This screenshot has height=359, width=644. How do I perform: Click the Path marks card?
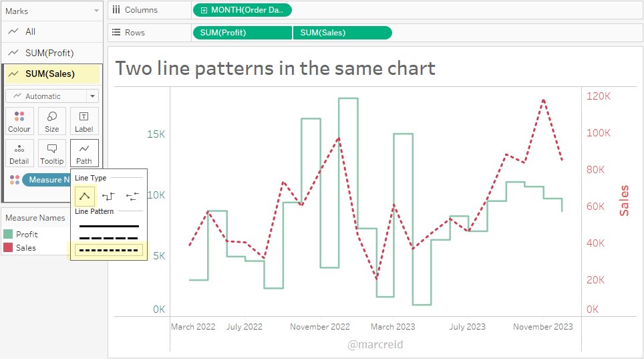[x=84, y=153]
